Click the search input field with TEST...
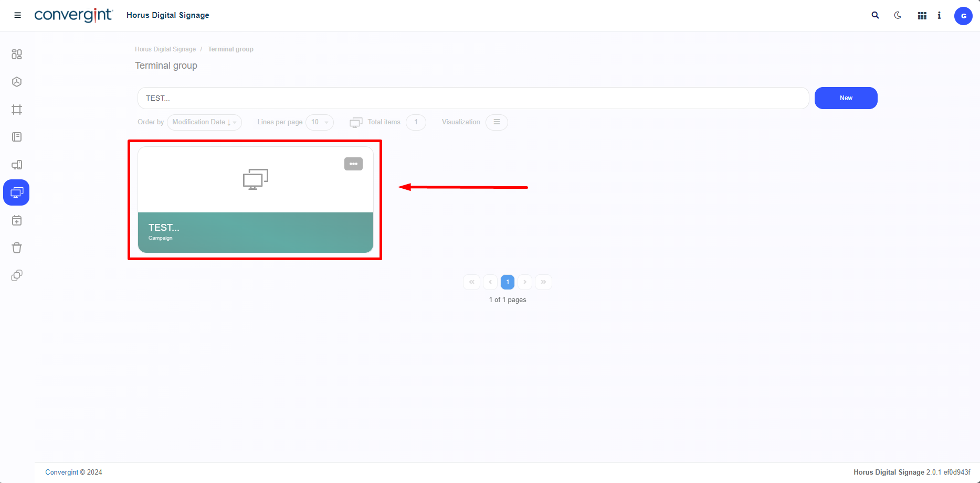The width and height of the screenshot is (980, 483). [x=472, y=98]
